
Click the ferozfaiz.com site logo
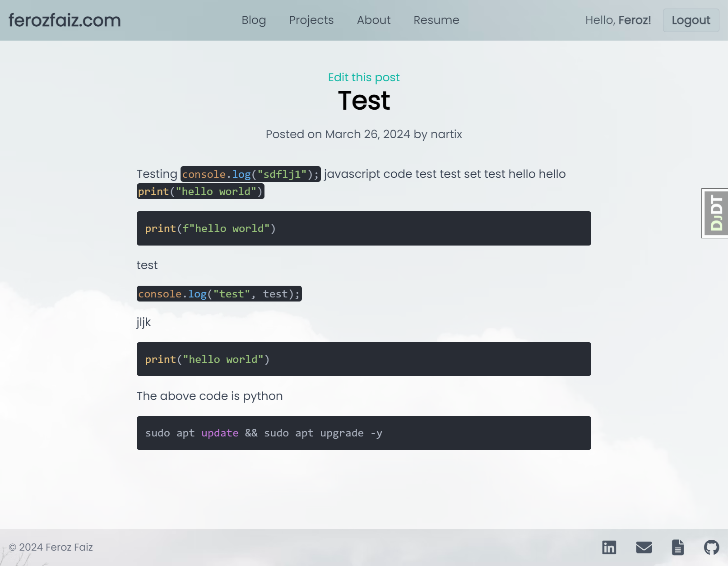click(x=65, y=20)
